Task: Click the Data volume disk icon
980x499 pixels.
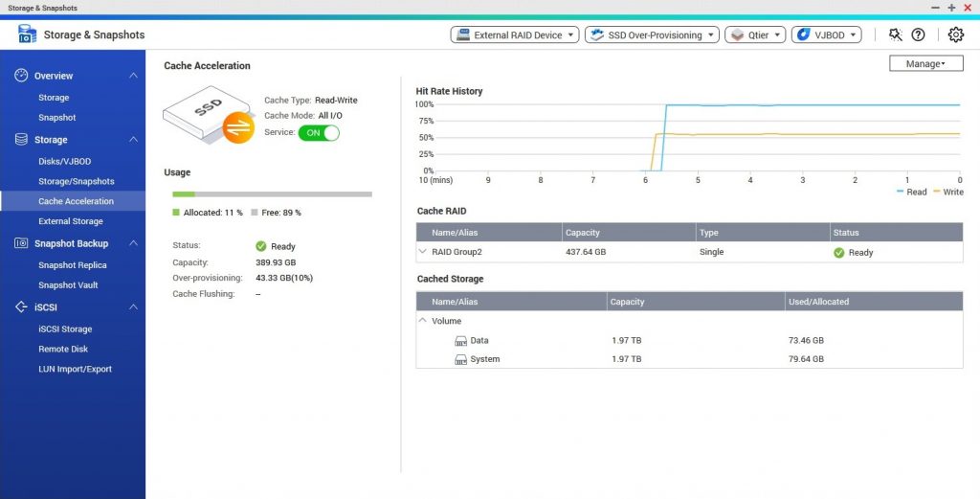Action: [x=460, y=341]
